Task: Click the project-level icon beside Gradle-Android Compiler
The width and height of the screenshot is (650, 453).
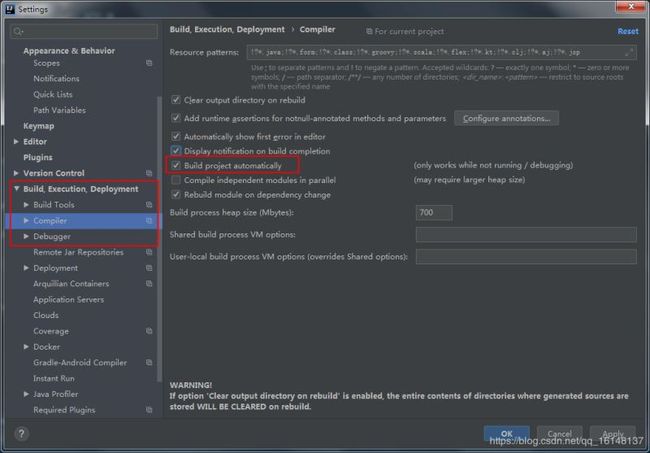Action: (x=149, y=363)
